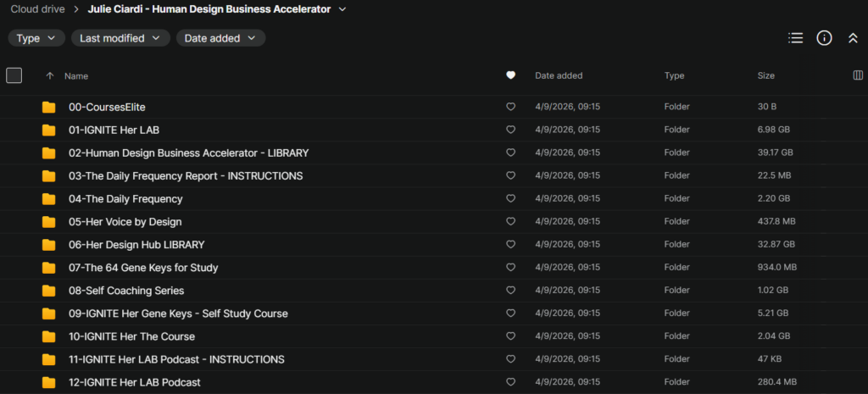Tick the select-all checkbox in header
868x394 pixels.
[14, 75]
